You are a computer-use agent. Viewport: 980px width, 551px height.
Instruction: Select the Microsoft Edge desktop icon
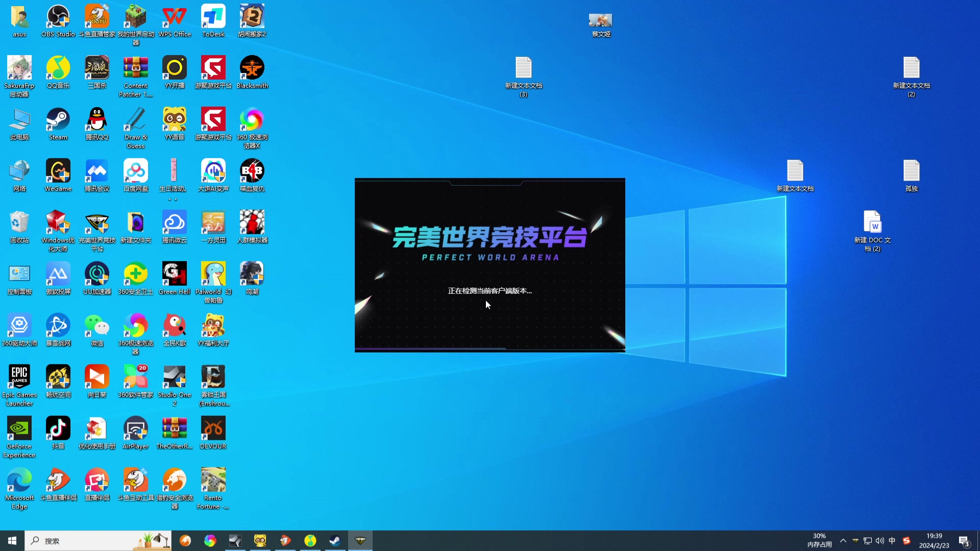[19, 489]
